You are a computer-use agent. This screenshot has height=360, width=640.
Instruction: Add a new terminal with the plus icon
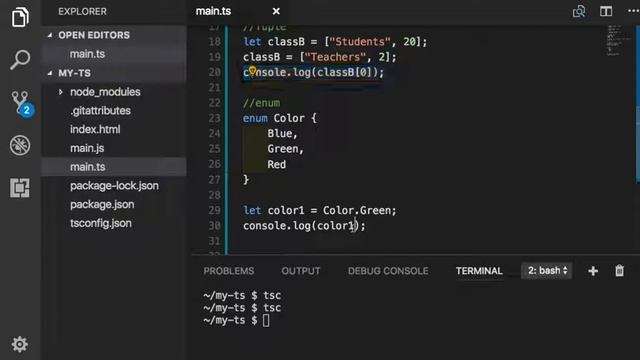tap(593, 271)
